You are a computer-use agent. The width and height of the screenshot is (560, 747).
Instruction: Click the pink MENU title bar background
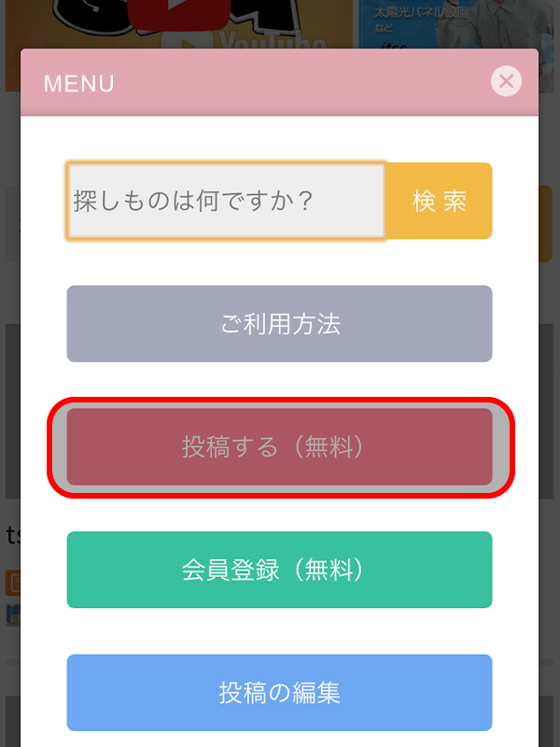279,82
